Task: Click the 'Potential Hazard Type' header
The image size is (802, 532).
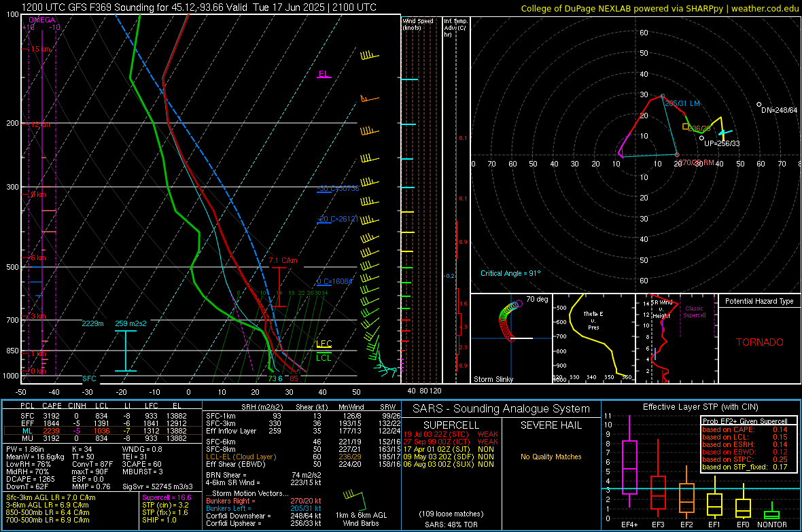Action: (759, 301)
